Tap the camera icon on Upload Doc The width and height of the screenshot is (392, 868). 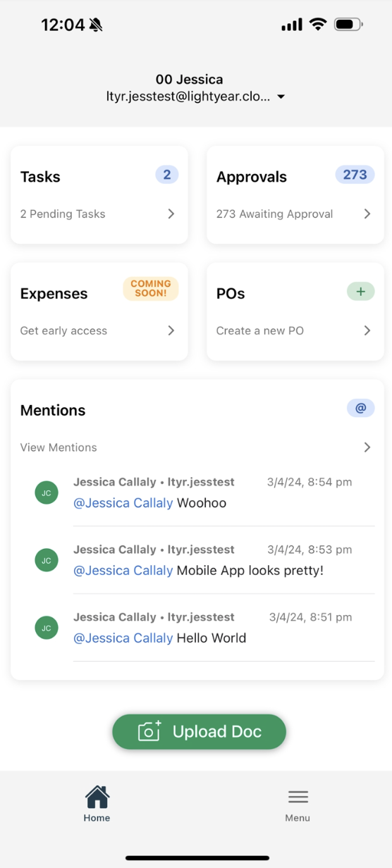coord(149,731)
